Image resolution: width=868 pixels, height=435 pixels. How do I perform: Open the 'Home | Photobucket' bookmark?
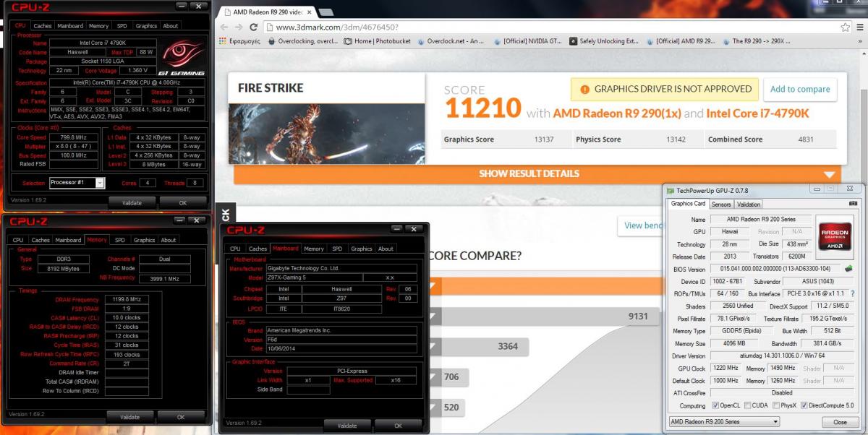[x=378, y=41]
